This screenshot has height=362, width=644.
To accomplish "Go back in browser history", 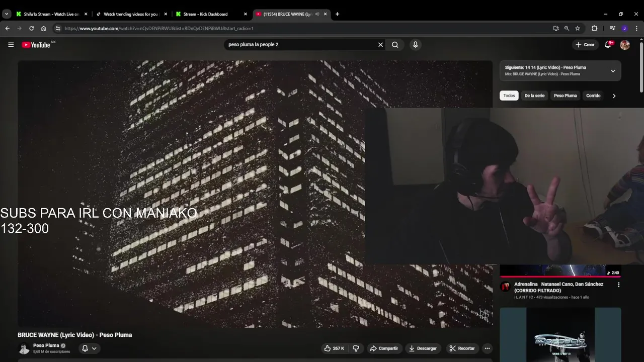I will point(8,29).
